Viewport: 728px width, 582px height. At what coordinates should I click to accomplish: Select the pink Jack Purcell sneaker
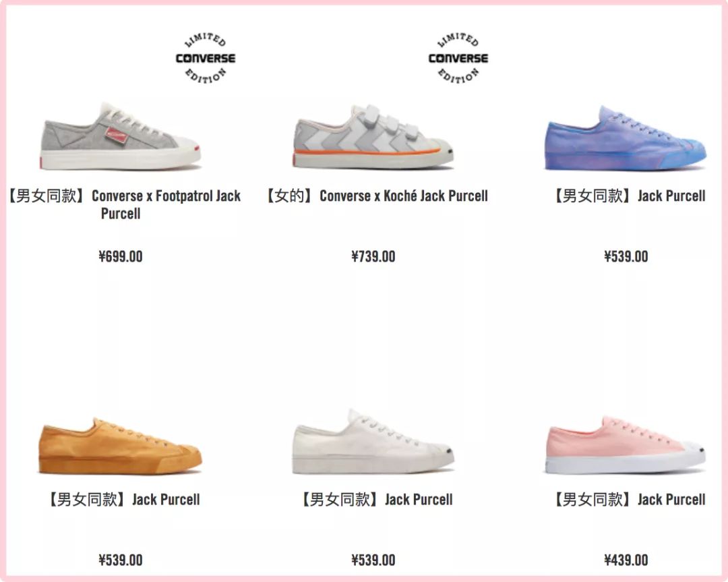click(625, 445)
